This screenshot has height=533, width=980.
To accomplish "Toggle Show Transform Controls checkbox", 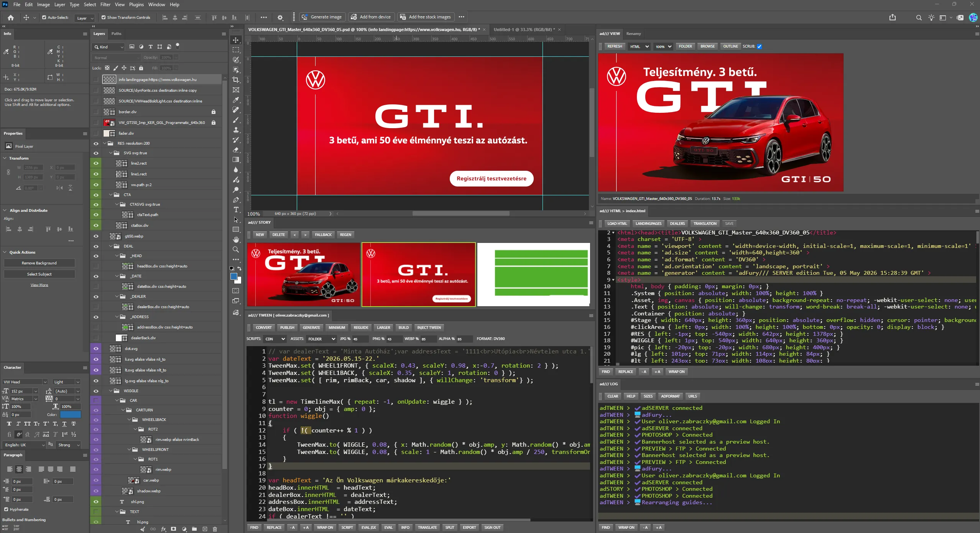I will (x=104, y=17).
